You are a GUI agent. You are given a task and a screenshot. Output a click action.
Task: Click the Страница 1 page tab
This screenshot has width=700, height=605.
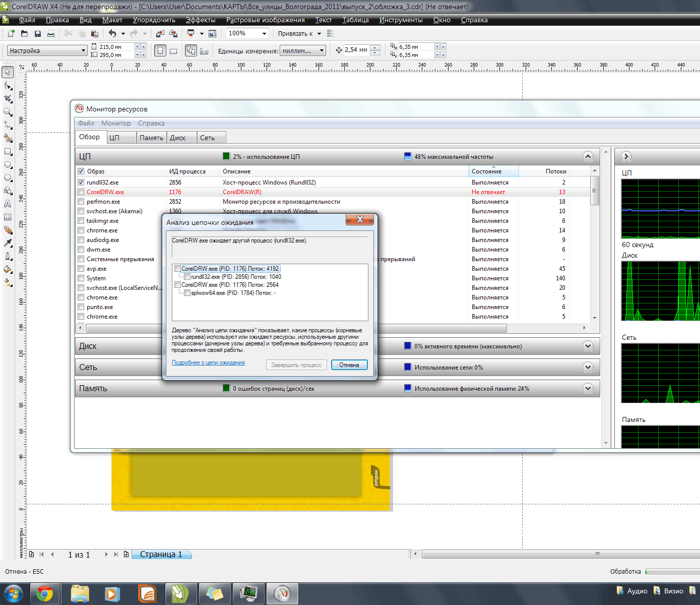pos(161,554)
